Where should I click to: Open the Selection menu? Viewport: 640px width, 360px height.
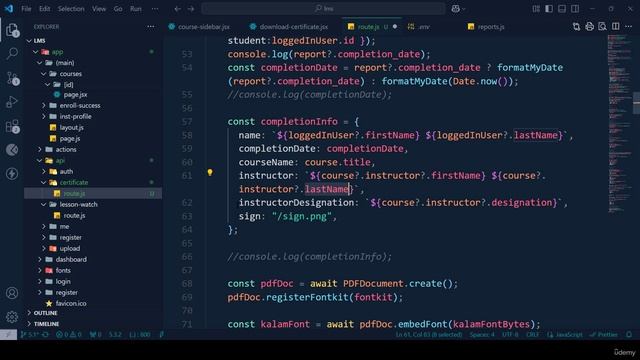71,9
